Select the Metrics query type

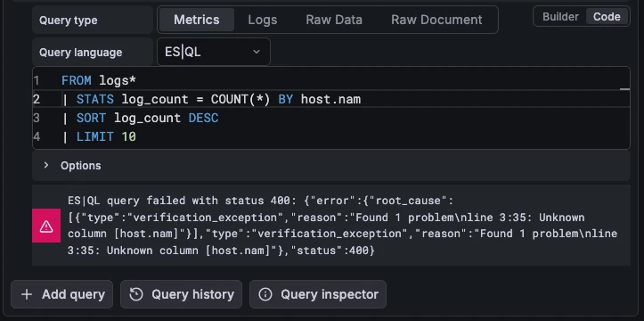pos(196,20)
